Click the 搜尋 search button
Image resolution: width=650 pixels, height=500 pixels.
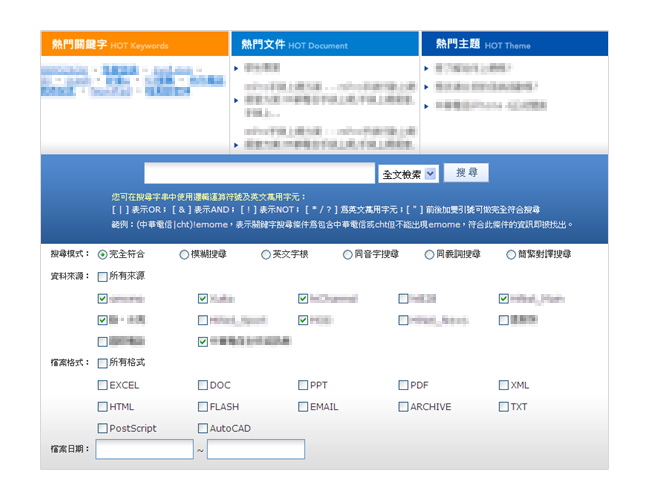(x=466, y=173)
